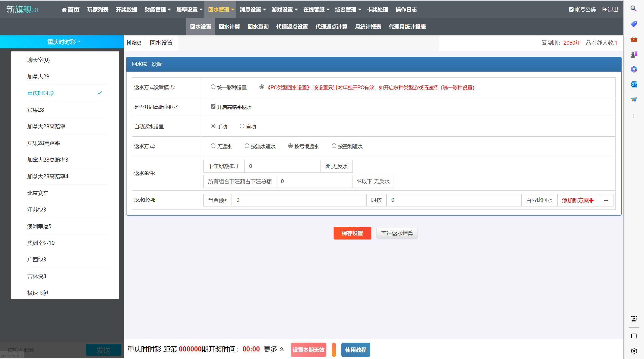Click the 下注期数低于 input field

pos(282,166)
